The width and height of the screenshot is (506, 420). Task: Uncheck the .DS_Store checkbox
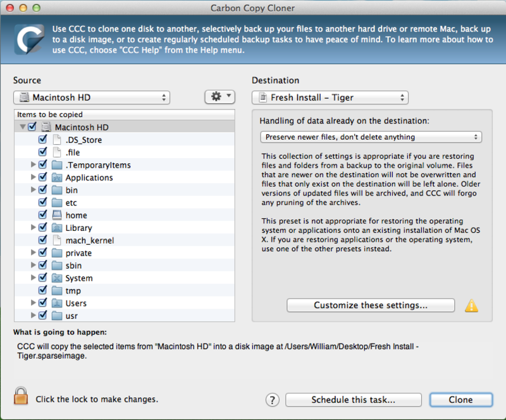[x=42, y=139]
